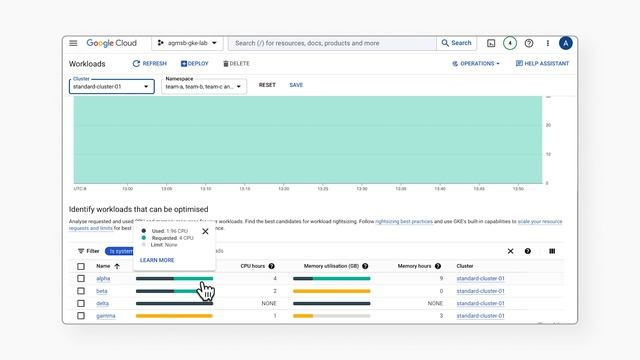Click alpha memory utilisation bar
The height and width of the screenshot is (360, 640).
pos(331,278)
